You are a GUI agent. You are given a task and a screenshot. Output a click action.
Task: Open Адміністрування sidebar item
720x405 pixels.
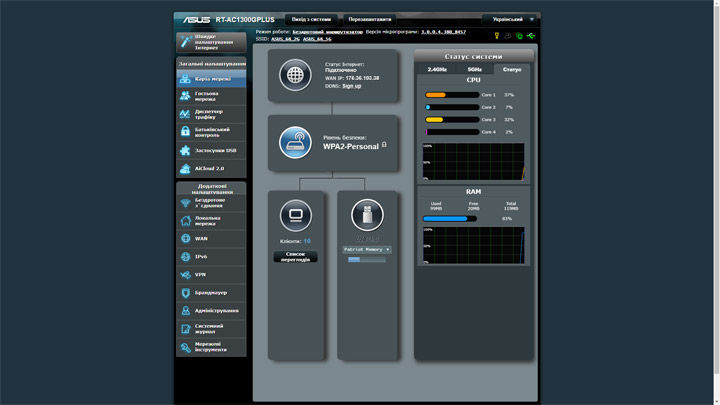click(211, 311)
